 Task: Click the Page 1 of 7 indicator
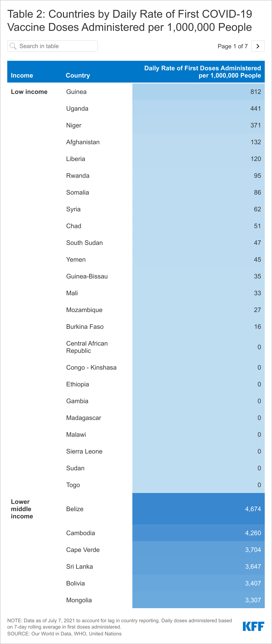point(233,46)
